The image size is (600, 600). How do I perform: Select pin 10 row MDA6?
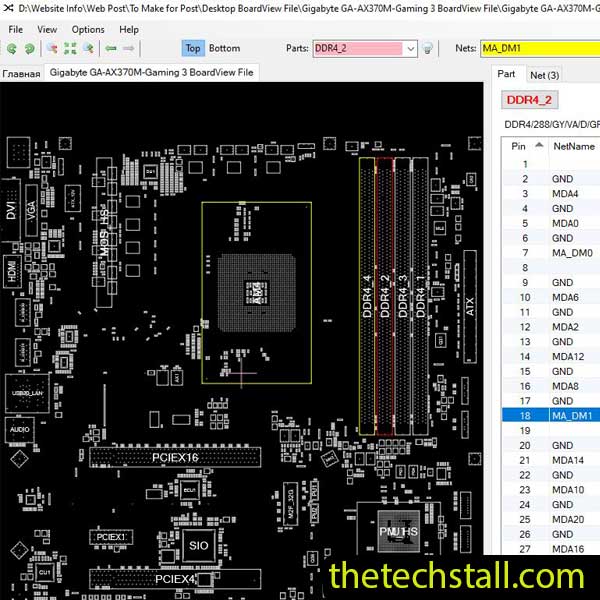click(x=551, y=297)
